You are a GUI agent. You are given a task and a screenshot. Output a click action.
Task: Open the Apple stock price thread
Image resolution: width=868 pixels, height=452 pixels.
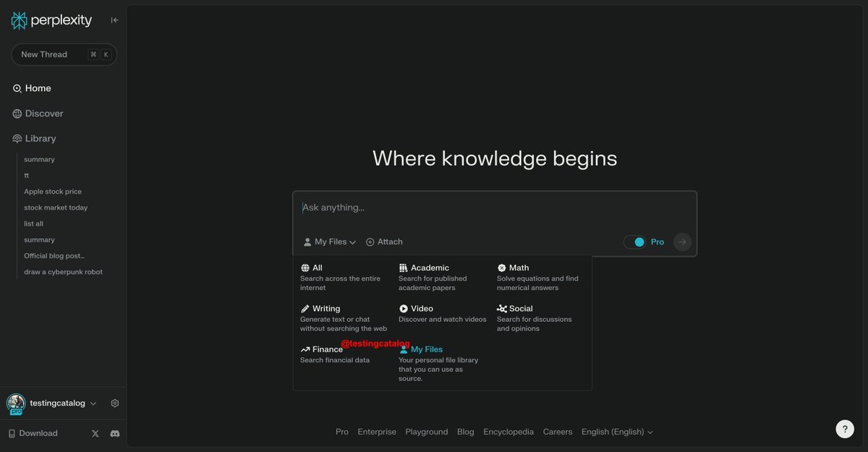pos(53,192)
